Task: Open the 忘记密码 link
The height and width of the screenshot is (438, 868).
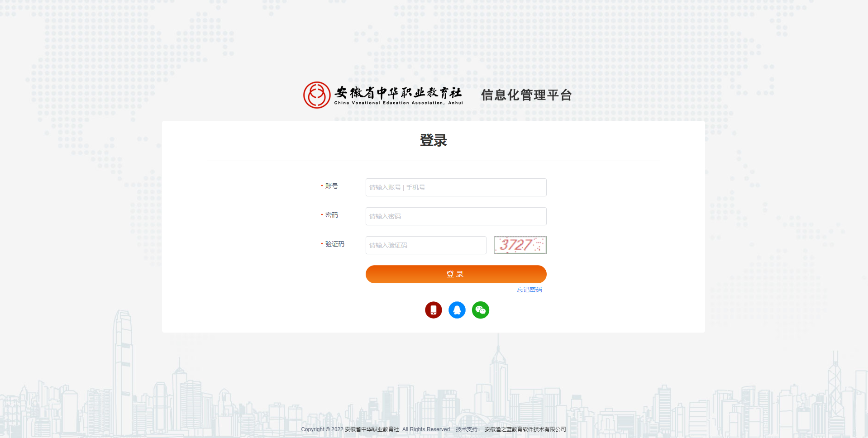Action: pyautogui.click(x=529, y=290)
